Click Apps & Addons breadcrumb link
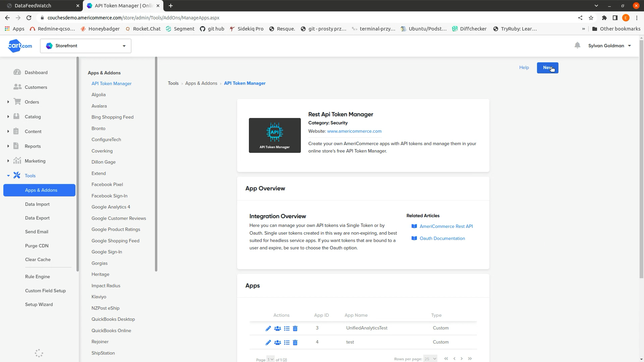The image size is (644, 362). click(x=201, y=83)
